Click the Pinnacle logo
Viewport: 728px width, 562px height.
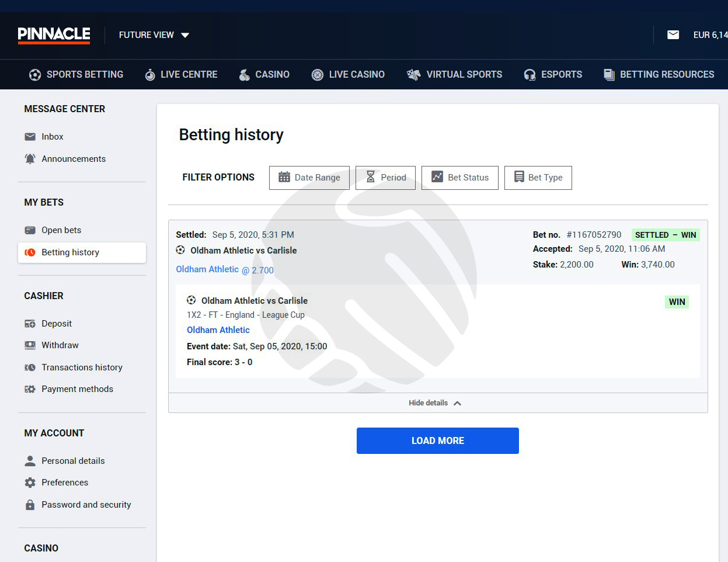point(54,35)
